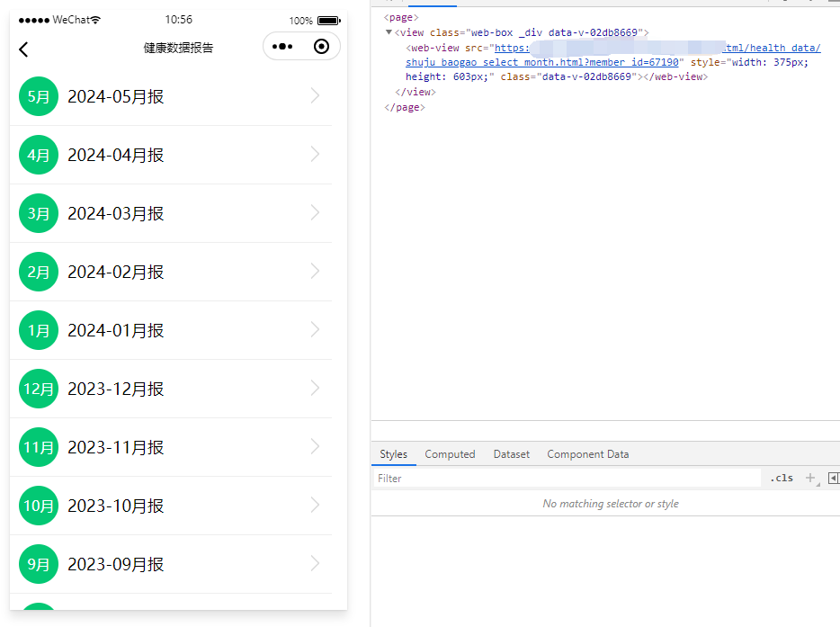Open chevron for 2024-01月报 row
The image size is (840, 627).
click(x=315, y=329)
